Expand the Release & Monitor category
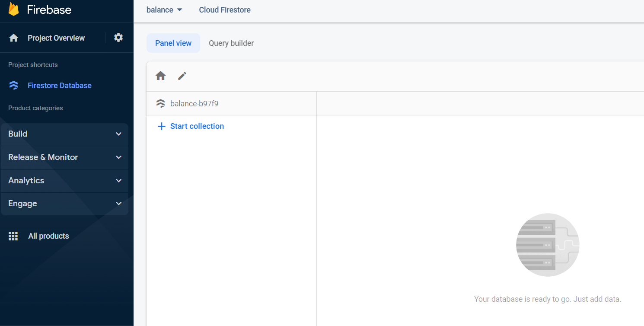The height and width of the screenshot is (326, 644). [65, 157]
